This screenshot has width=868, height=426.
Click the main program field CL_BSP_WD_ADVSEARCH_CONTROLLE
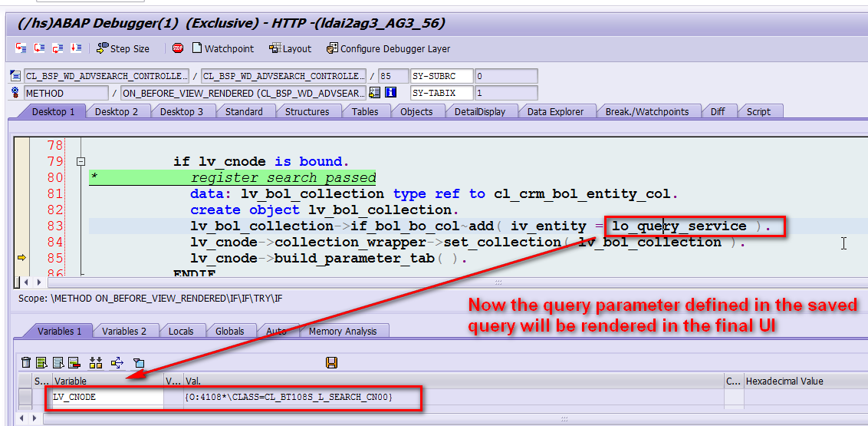(107, 76)
